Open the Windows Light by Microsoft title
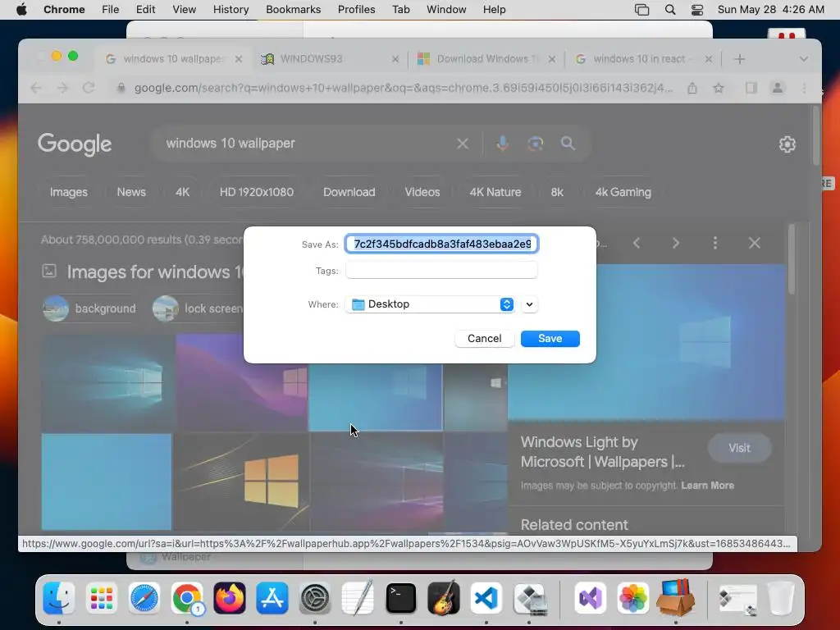840x630 pixels. click(x=603, y=452)
